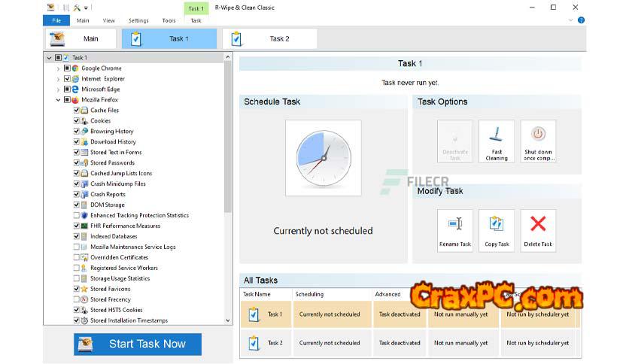Viewport: 629px width, 364px height.
Task: Click the tree scrollbar down arrow
Action: (228, 320)
